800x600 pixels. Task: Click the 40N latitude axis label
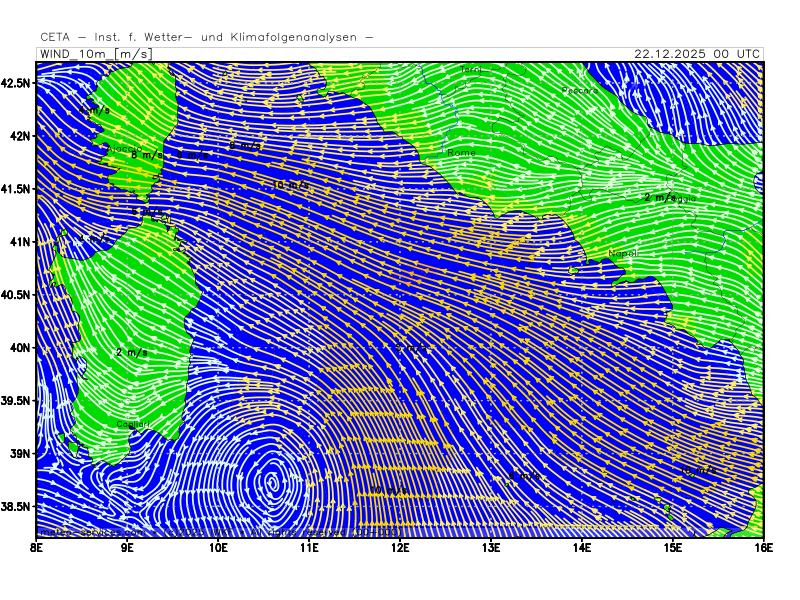[21, 348]
